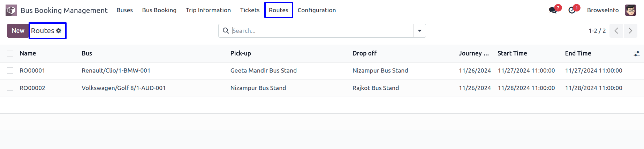The image size is (644, 149).
Task: Expand the search options dropdown arrow
Action: (x=419, y=31)
